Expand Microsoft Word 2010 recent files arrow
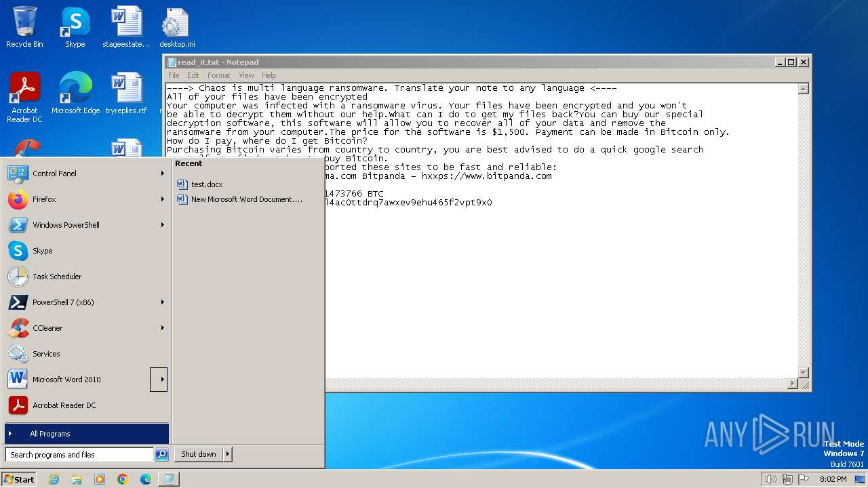868x488 pixels. click(x=159, y=380)
